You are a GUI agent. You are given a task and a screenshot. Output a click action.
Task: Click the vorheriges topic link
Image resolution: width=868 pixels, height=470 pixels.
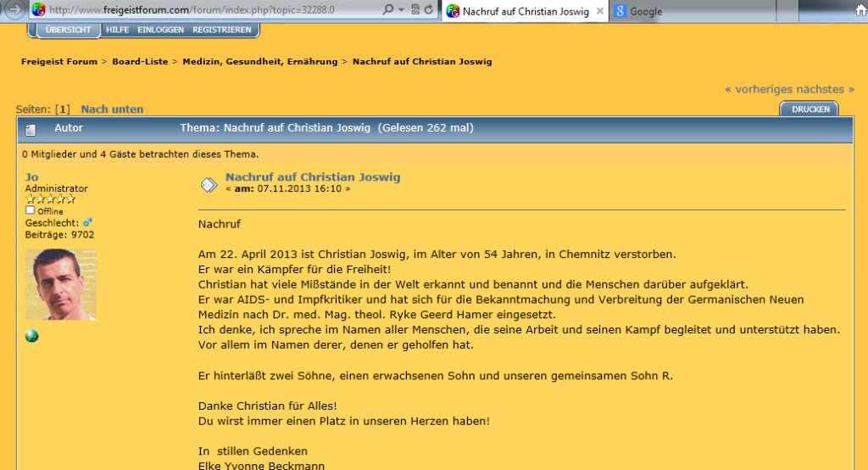point(761,89)
